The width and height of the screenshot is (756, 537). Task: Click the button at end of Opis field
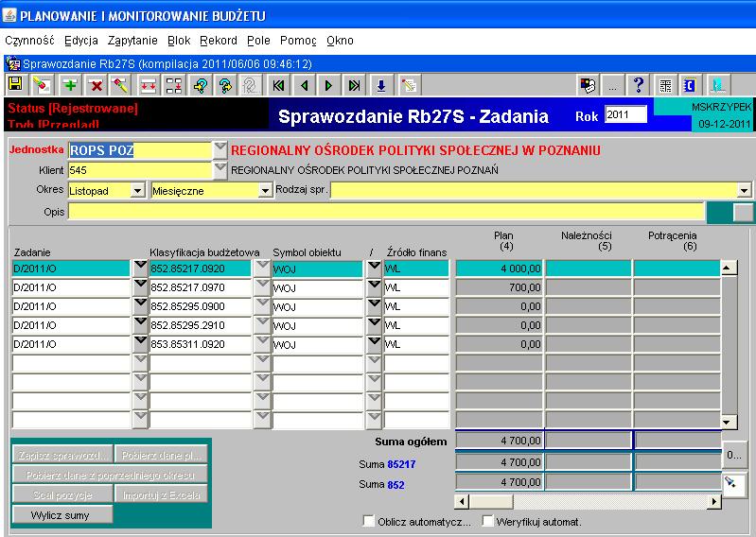coord(743,212)
